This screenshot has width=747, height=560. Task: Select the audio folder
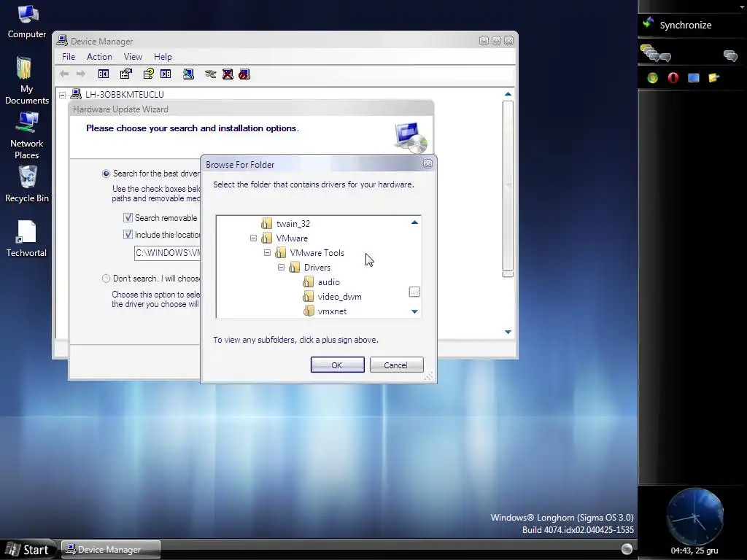[x=329, y=282]
